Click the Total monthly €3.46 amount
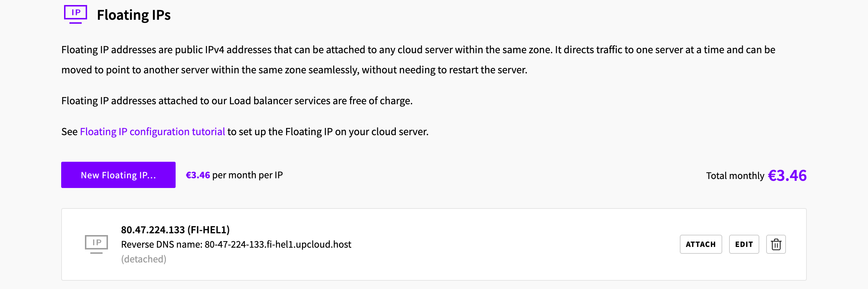Viewport: 868px width, 289px height. (787, 175)
